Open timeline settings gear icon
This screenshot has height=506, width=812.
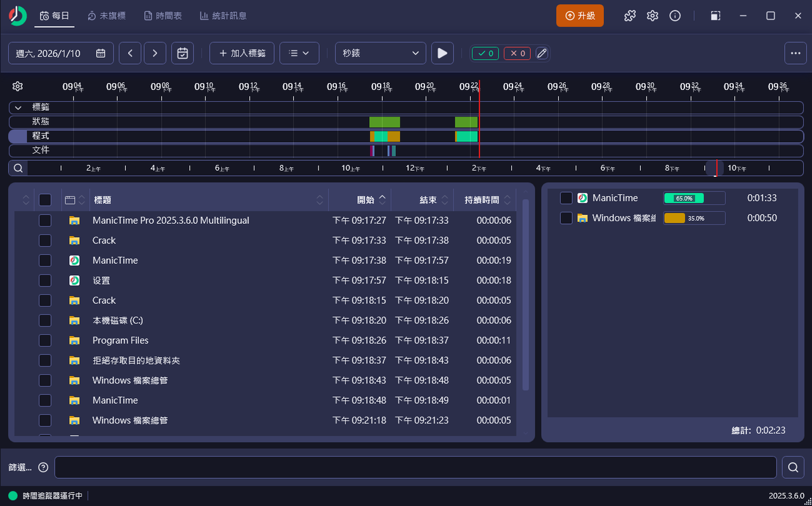click(x=18, y=86)
